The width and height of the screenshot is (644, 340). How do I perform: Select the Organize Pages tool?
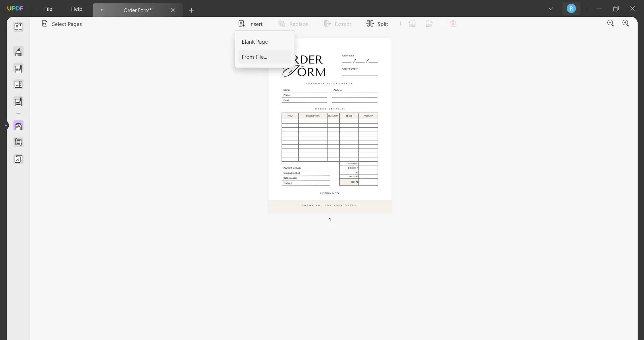pyautogui.click(x=18, y=126)
